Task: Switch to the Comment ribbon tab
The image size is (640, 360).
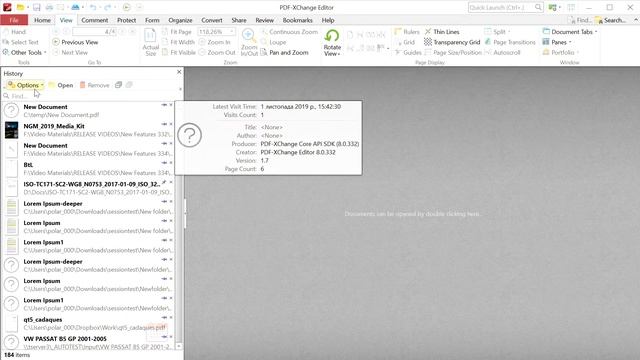Action: coord(95,20)
